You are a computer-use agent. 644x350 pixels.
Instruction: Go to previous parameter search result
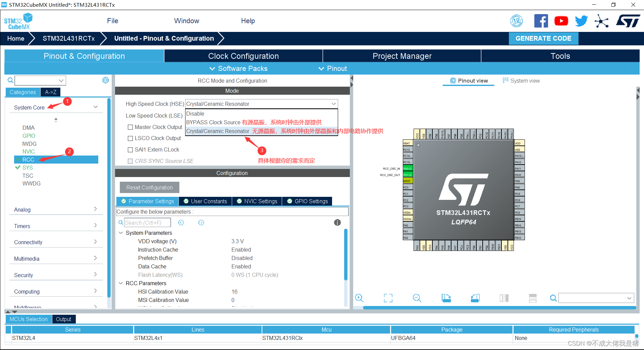[181, 222]
